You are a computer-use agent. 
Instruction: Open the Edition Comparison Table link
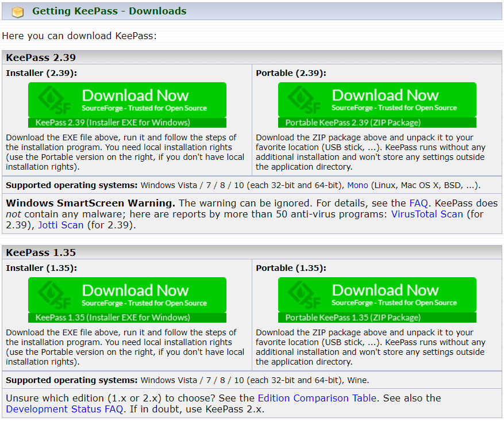pos(317,398)
